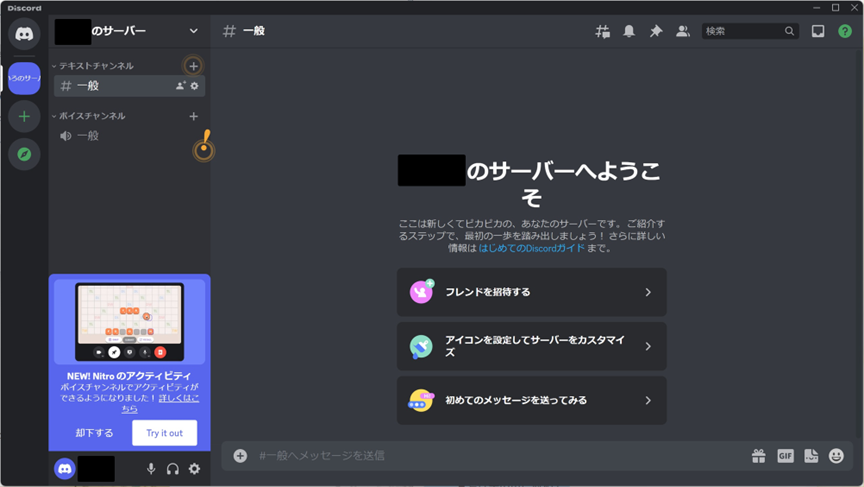Collapse the テキストチャンネル category

point(93,66)
